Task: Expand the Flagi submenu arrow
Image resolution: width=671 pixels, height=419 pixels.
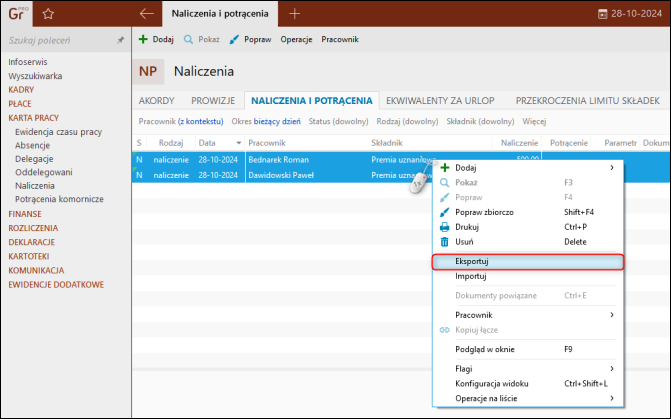Action: [x=612, y=368]
